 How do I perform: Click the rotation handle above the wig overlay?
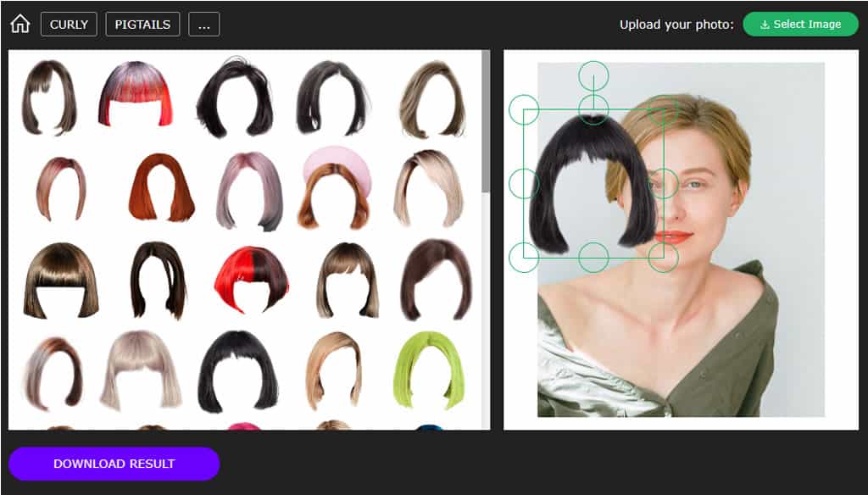(593, 75)
